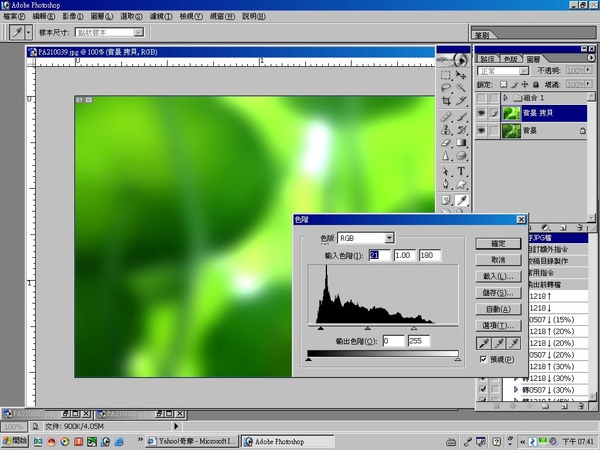Open the 樣本尺寸 sample size dropdown
The image size is (600, 450).
139,32
